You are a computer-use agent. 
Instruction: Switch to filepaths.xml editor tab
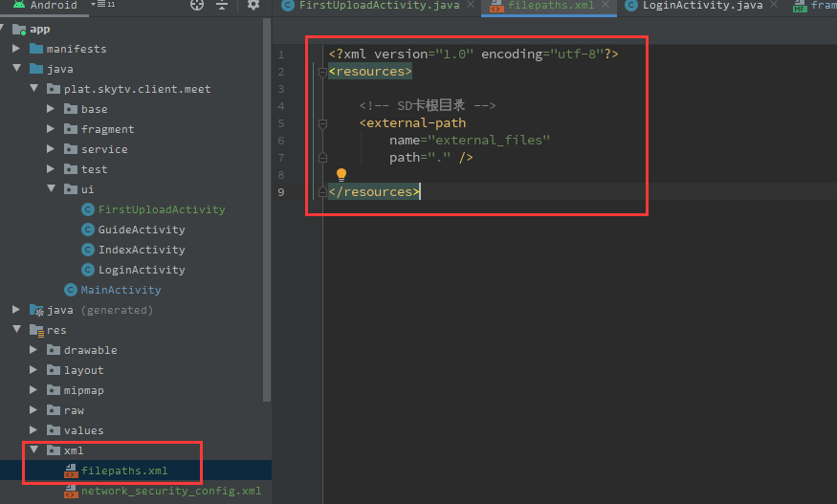[x=551, y=6]
